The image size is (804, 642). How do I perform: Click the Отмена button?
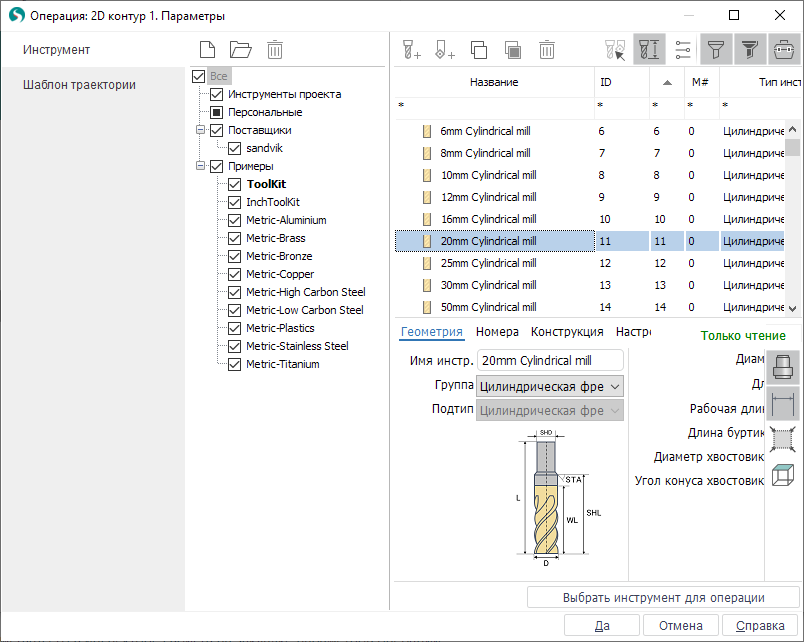[680, 626]
